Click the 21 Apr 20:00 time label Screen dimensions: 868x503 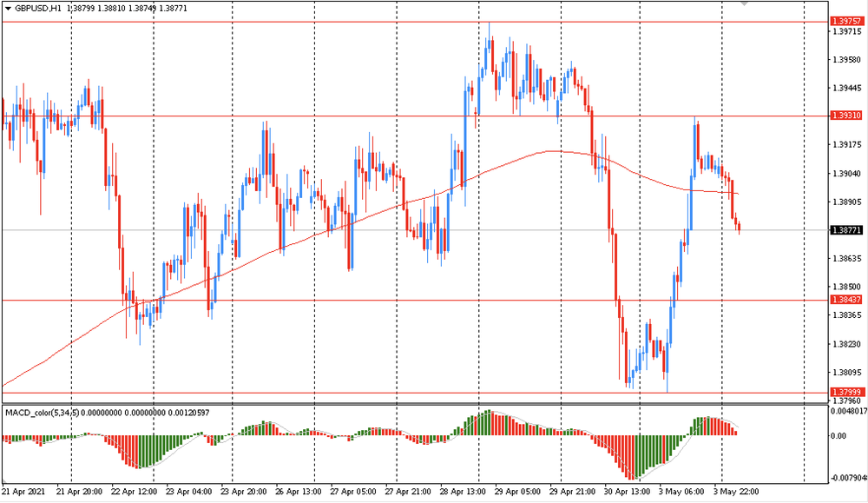(79, 492)
